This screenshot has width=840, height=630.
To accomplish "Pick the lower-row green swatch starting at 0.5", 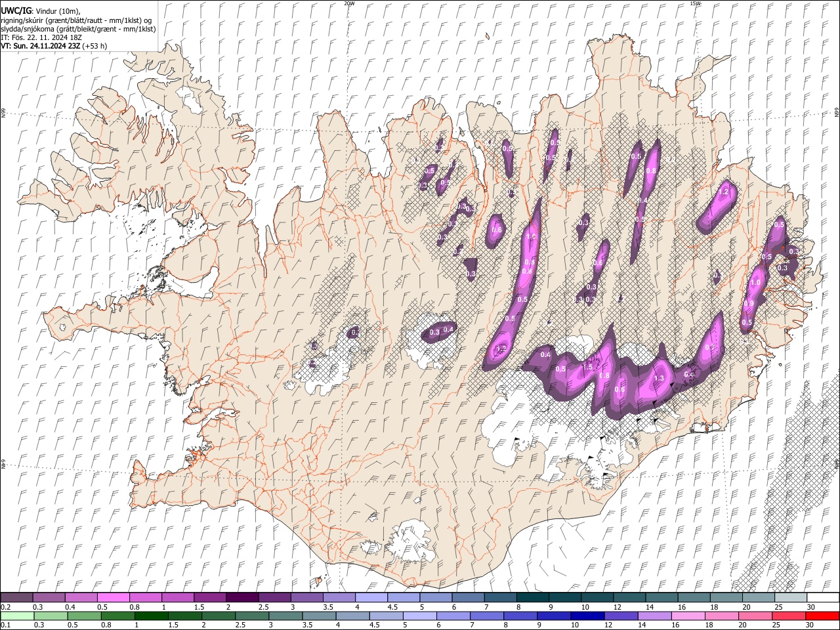I will (x=84, y=616).
